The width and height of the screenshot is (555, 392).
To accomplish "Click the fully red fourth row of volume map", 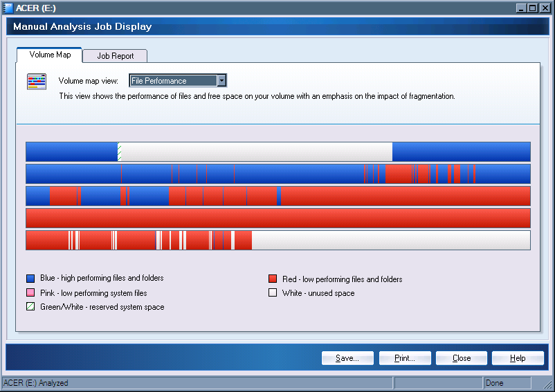I will click(277, 218).
